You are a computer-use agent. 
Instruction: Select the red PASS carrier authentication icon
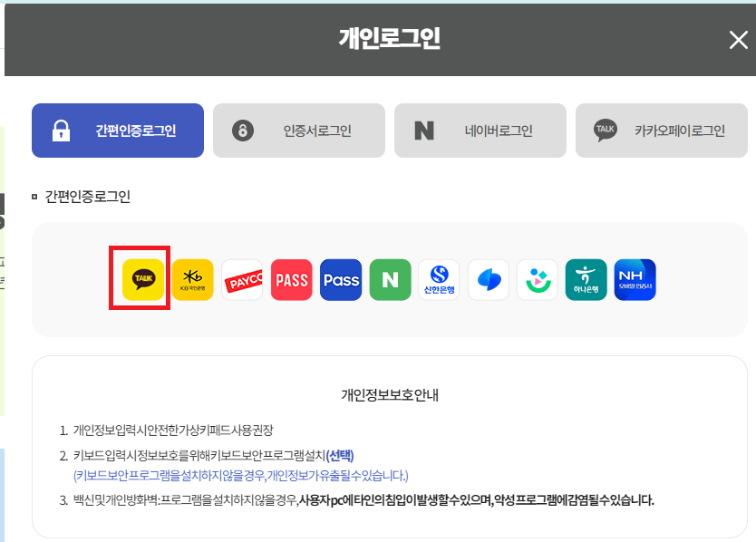291,280
